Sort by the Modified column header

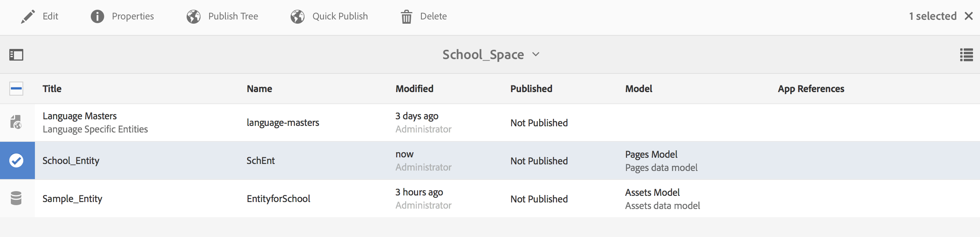pos(414,89)
